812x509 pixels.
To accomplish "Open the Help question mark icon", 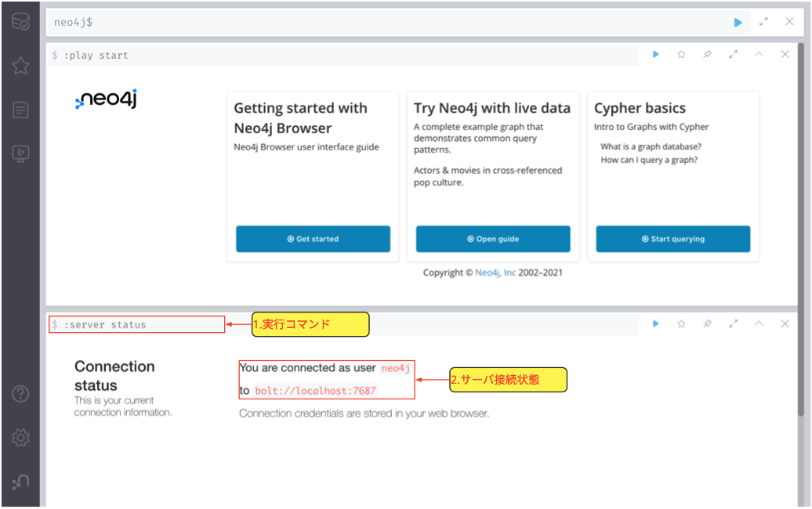I will pyautogui.click(x=20, y=394).
